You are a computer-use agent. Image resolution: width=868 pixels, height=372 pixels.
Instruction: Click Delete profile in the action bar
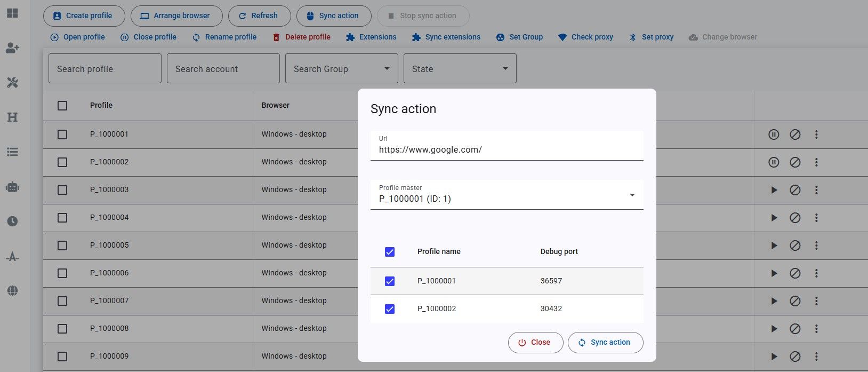coord(301,37)
